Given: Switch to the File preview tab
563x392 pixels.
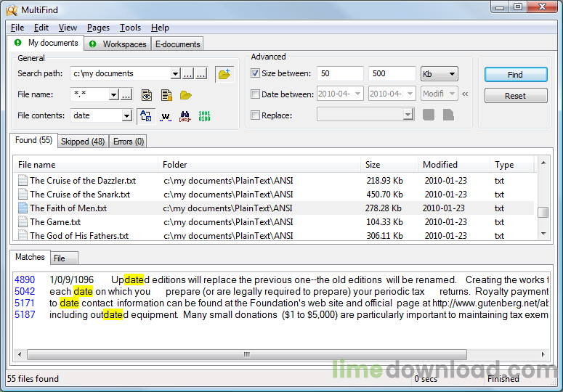Looking at the screenshot, I should tap(63, 258).
